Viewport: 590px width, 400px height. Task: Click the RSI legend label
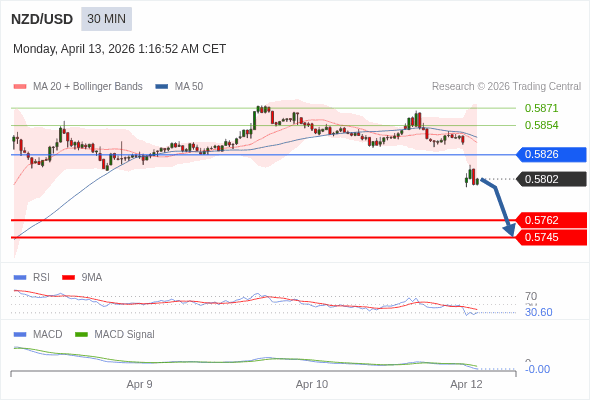coord(41,278)
